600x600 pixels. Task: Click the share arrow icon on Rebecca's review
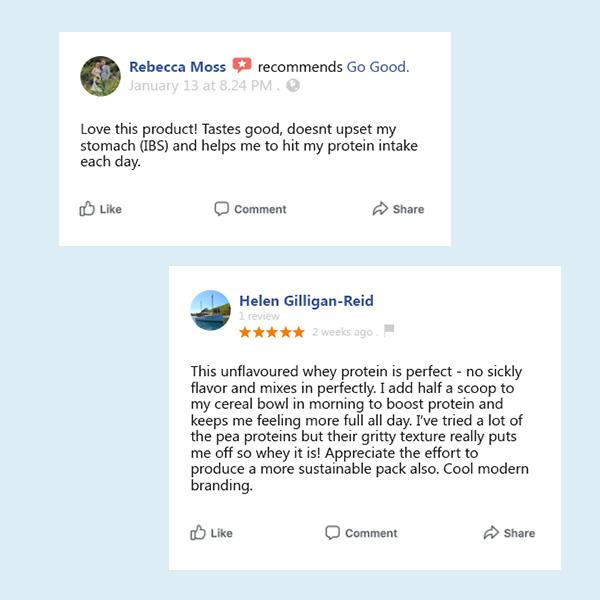(380, 209)
